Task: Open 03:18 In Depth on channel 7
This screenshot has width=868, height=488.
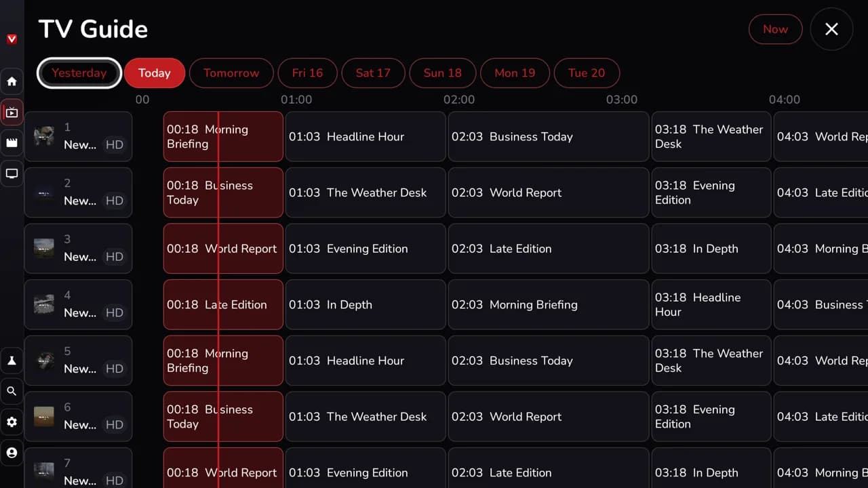Action: click(711, 468)
